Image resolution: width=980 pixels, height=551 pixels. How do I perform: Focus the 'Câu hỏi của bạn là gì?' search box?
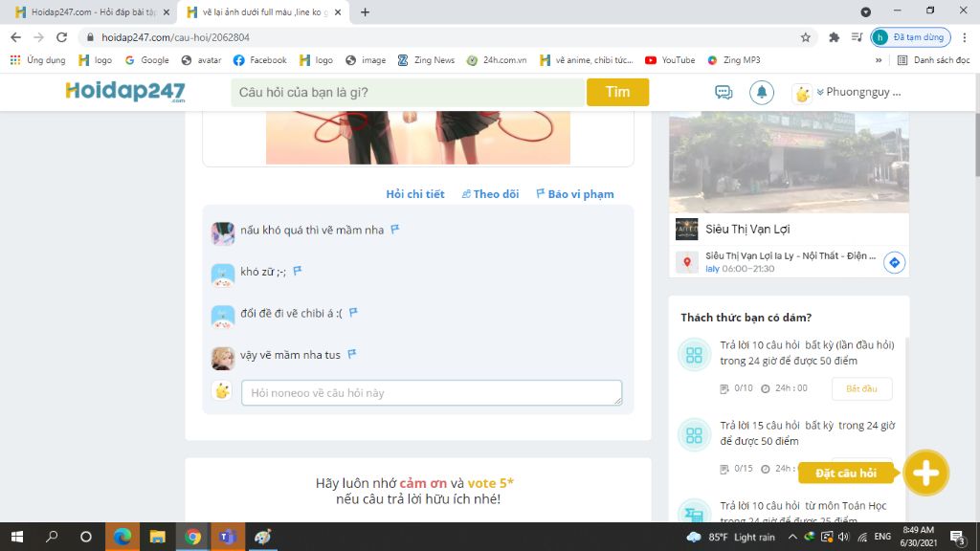pyautogui.click(x=408, y=93)
